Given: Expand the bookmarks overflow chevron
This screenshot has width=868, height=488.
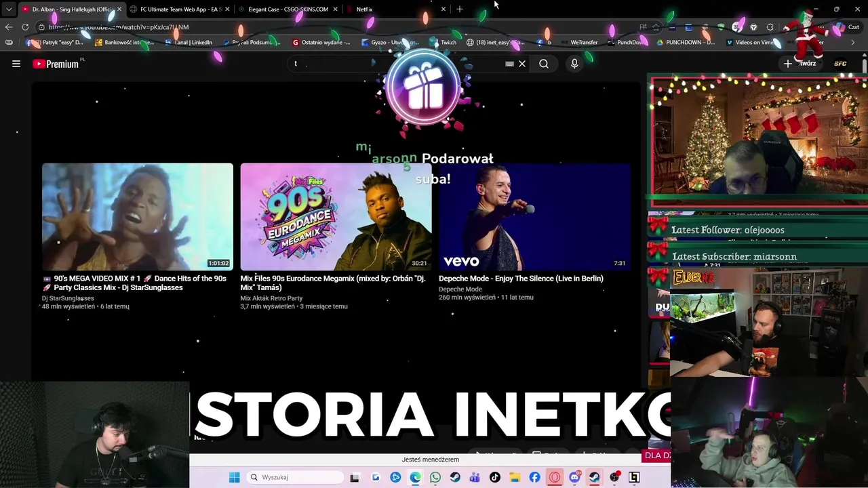Looking at the screenshot, I should [853, 42].
